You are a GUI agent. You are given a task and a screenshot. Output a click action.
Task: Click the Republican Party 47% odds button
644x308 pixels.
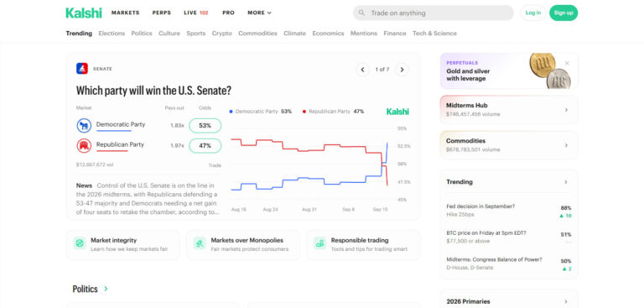tap(205, 145)
